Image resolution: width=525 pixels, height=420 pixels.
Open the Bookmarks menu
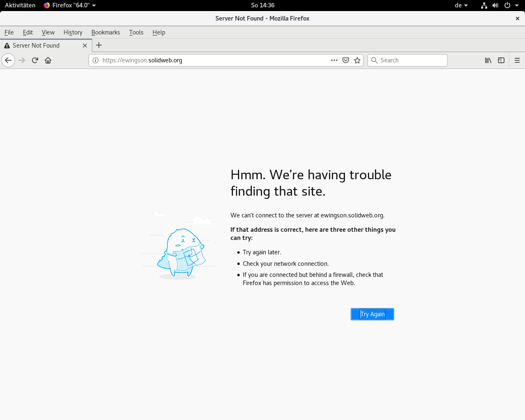(x=105, y=32)
